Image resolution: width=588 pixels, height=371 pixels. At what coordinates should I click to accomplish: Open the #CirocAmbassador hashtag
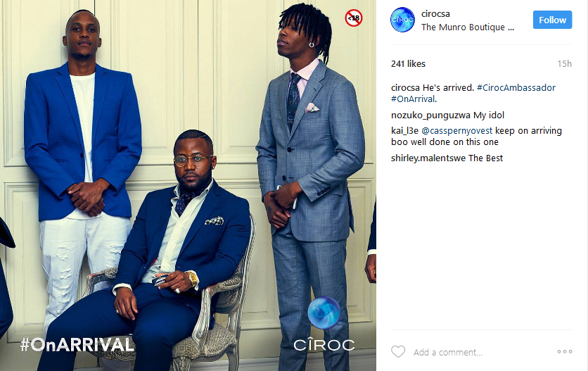tap(516, 88)
